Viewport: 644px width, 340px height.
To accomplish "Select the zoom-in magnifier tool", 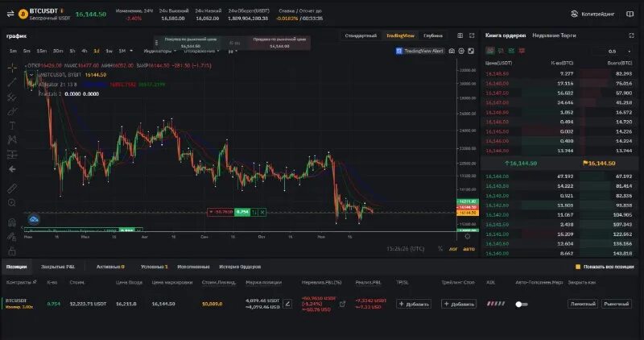I will coord(12,203).
